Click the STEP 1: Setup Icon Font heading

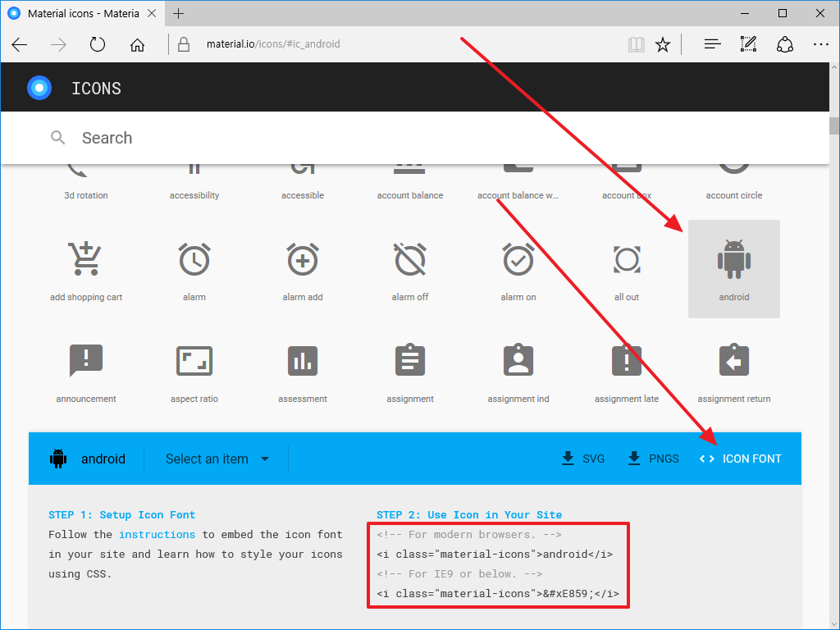point(122,515)
